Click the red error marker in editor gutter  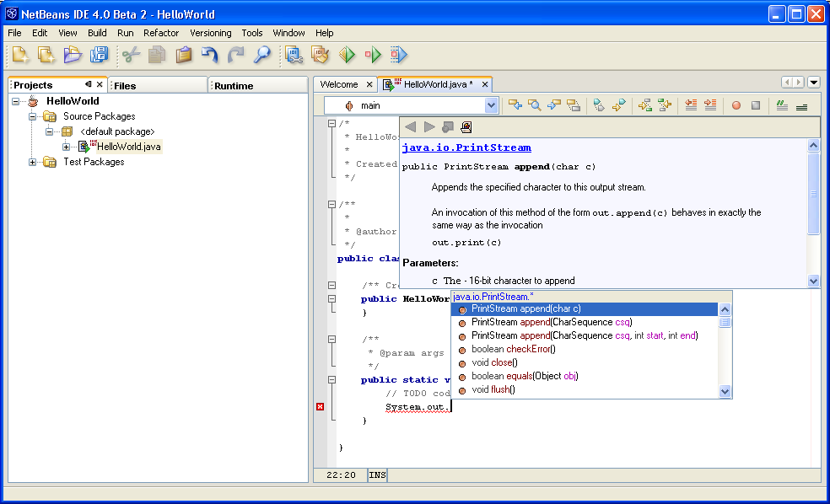(x=321, y=407)
